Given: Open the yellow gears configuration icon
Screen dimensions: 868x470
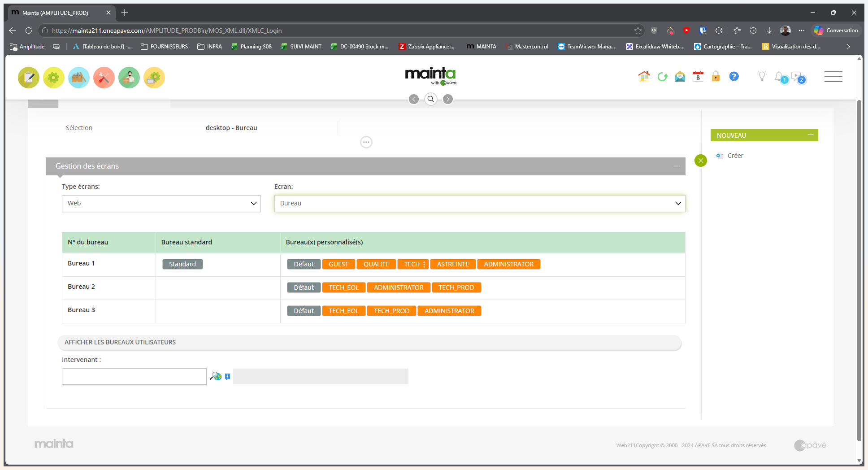Looking at the screenshot, I should point(154,78).
